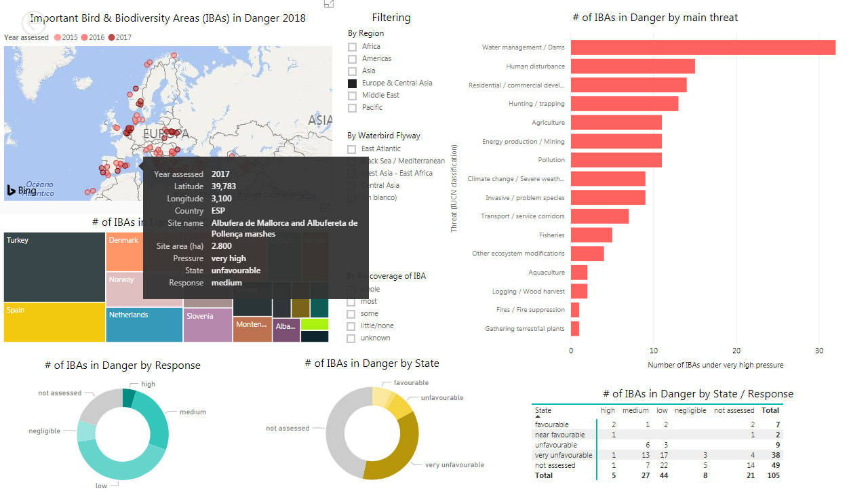The height and width of the screenshot is (495, 868).
Task: Check the 'most' PA coverage filter
Action: (351, 302)
